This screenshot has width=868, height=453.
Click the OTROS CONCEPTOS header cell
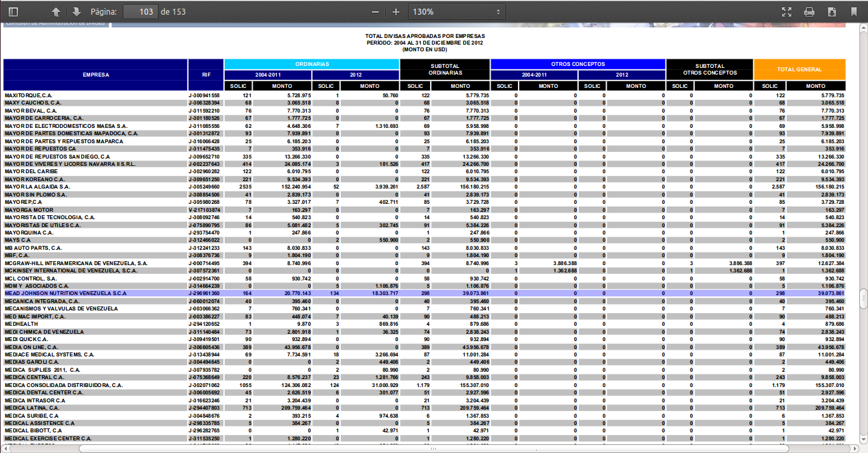click(578, 64)
